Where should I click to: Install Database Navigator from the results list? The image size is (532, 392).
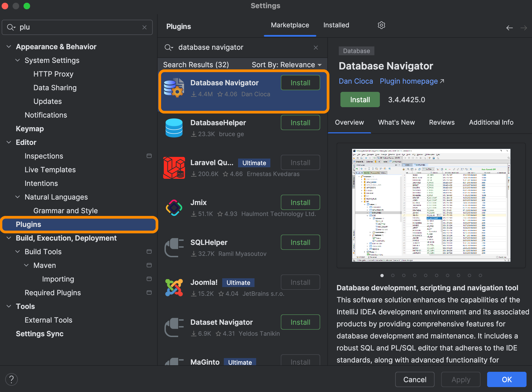coord(300,83)
